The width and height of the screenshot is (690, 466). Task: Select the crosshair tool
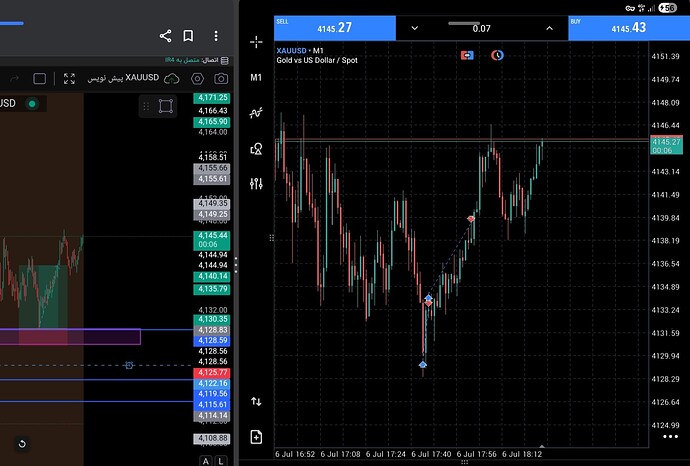point(256,42)
